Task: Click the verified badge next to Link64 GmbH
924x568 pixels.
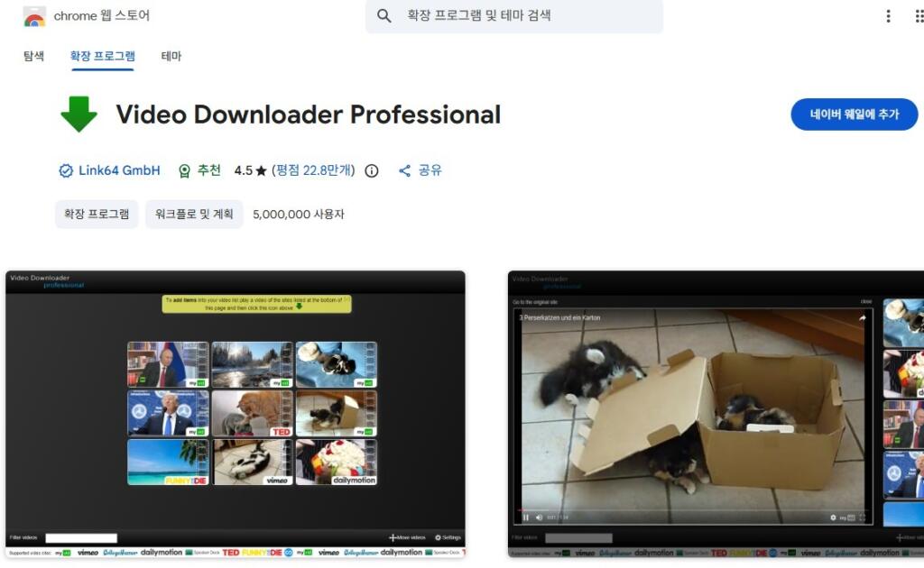Action: [x=65, y=170]
